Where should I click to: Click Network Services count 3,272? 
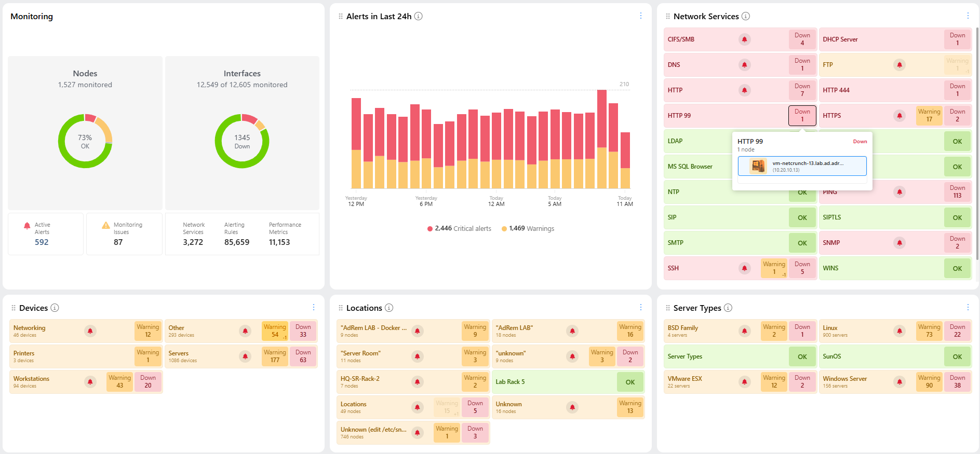point(193,242)
